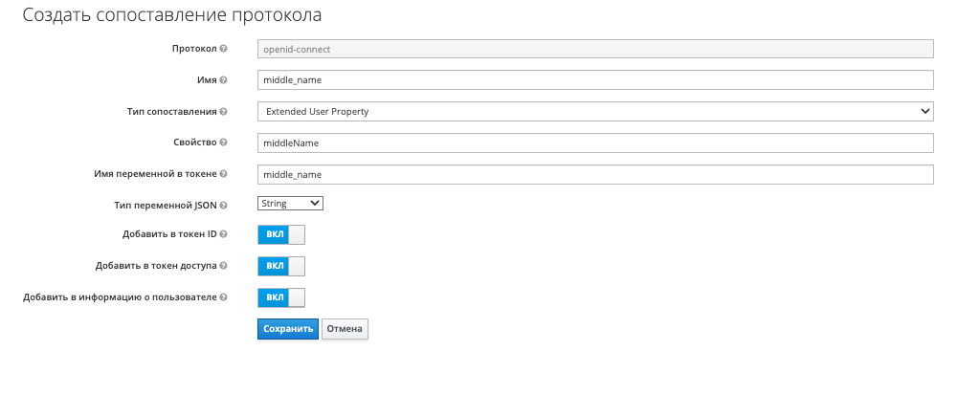
Task: Show tooltip for Тип сопоставления
Action: [x=223, y=112]
